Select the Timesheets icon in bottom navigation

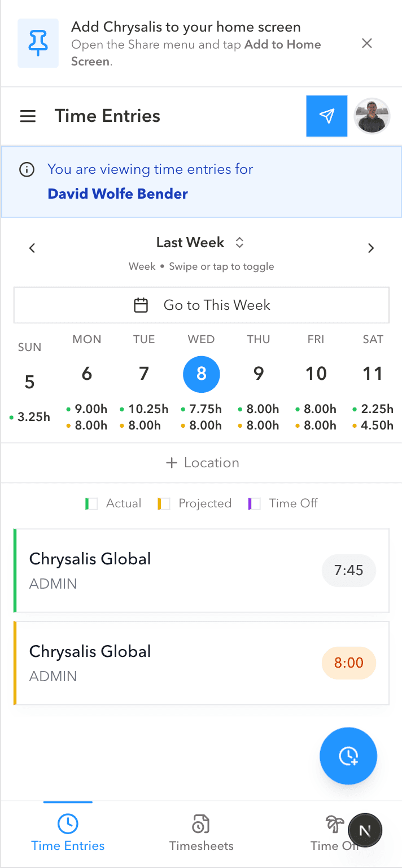tap(201, 824)
